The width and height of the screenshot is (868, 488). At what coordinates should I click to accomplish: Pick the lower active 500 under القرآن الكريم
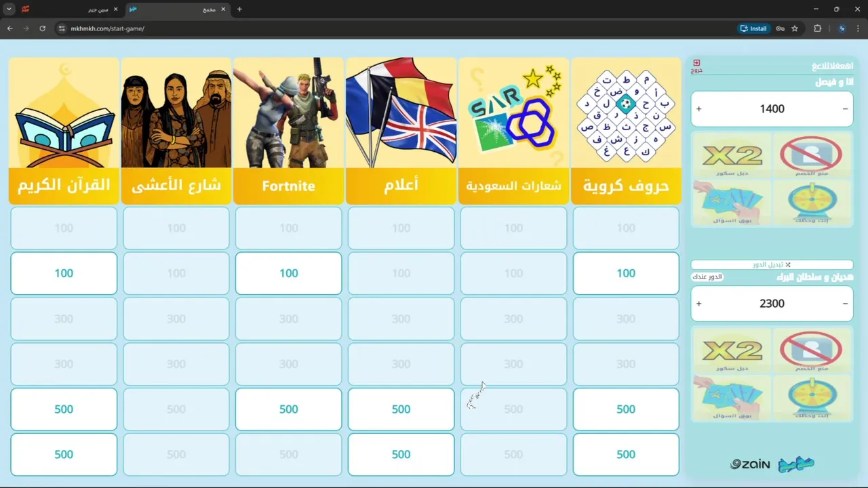[64, 454]
